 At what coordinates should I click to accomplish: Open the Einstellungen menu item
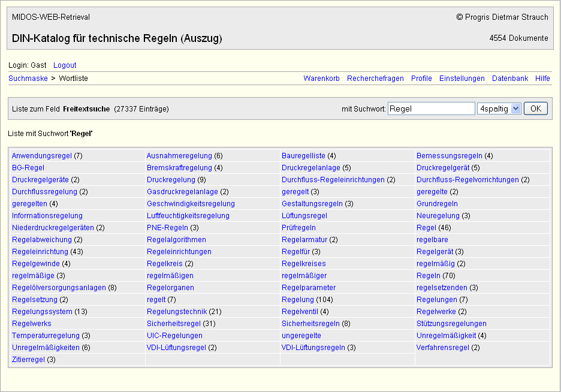tap(462, 79)
